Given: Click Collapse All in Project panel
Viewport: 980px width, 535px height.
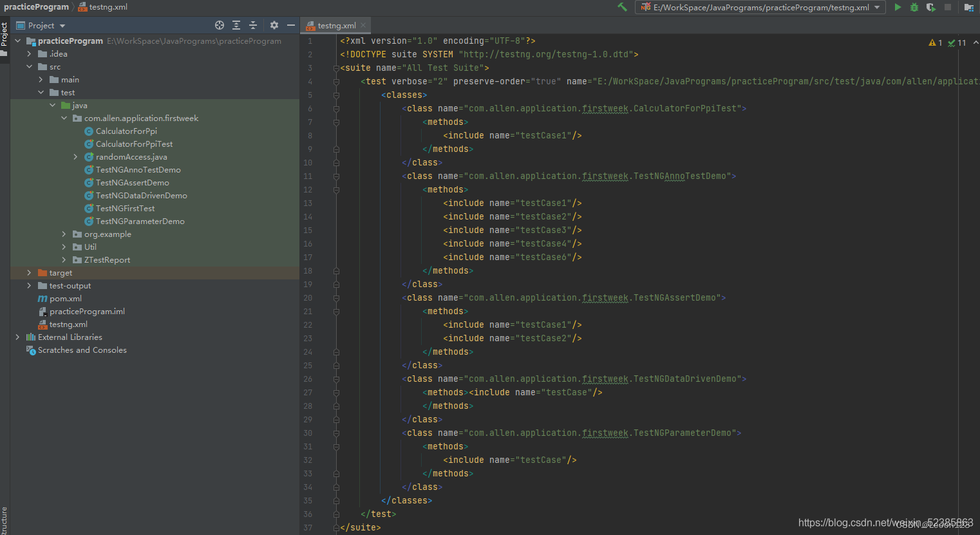Looking at the screenshot, I should click(253, 25).
